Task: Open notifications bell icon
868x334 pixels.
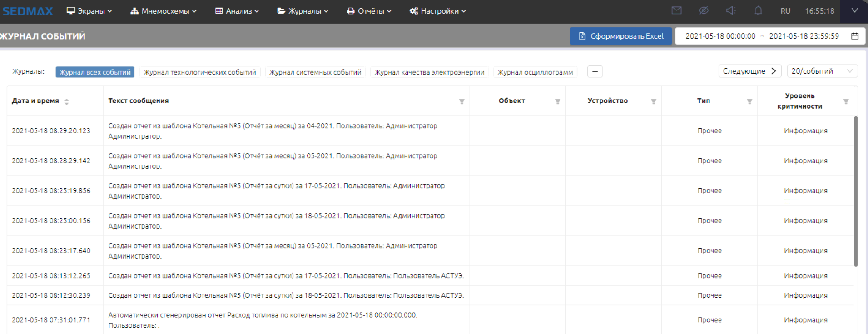Action: [758, 10]
